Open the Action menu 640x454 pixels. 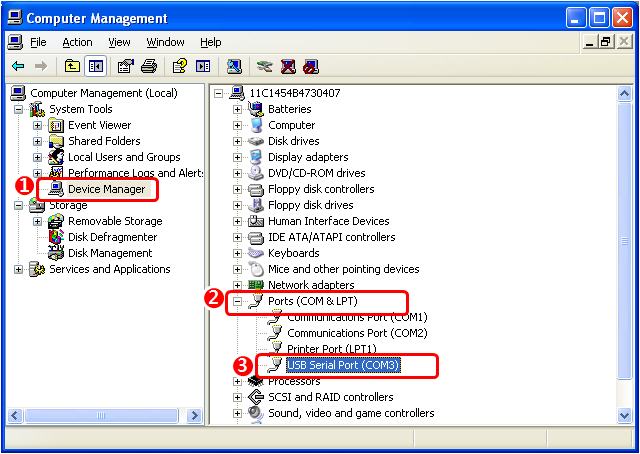[77, 42]
